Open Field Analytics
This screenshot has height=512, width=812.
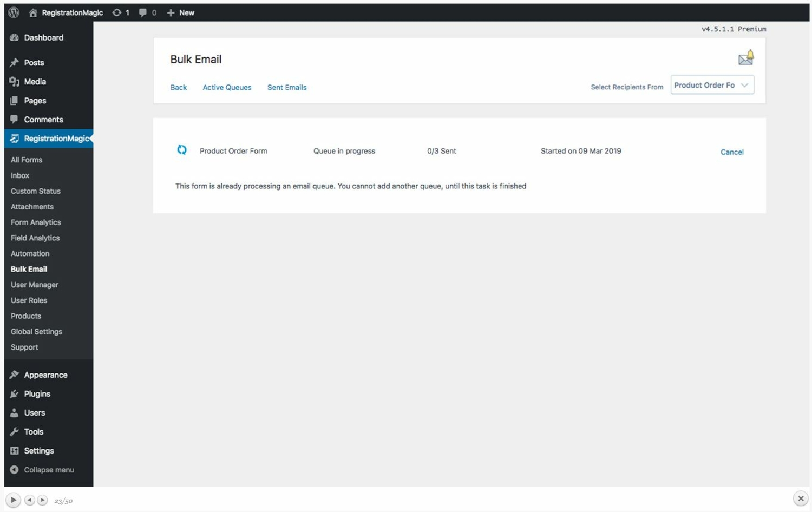[x=35, y=238]
